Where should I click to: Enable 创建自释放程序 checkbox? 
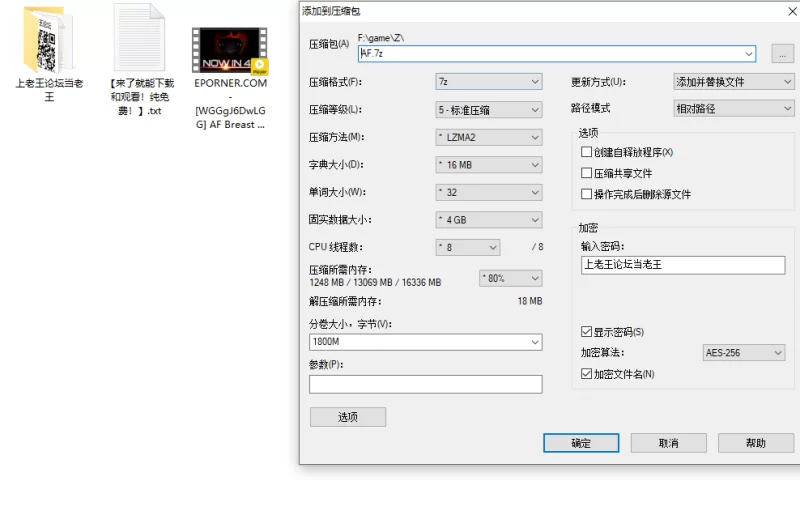586,152
